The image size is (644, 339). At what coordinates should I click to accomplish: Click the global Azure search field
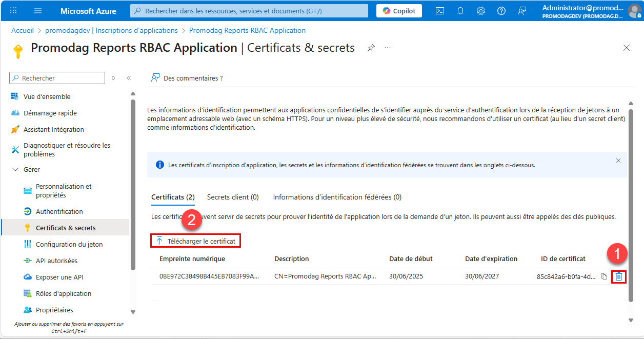(x=249, y=11)
